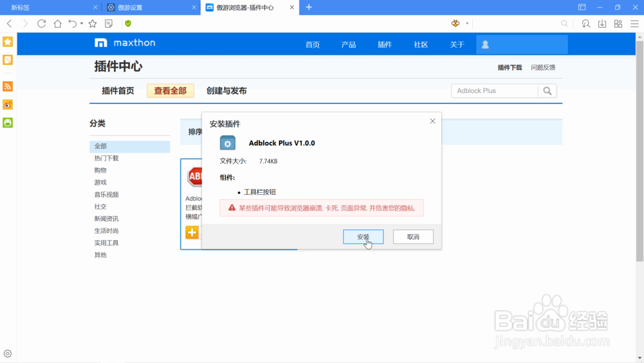Click the 安装 button in dialog
The width and height of the screenshot is (644, 363).
pos(363,237)
